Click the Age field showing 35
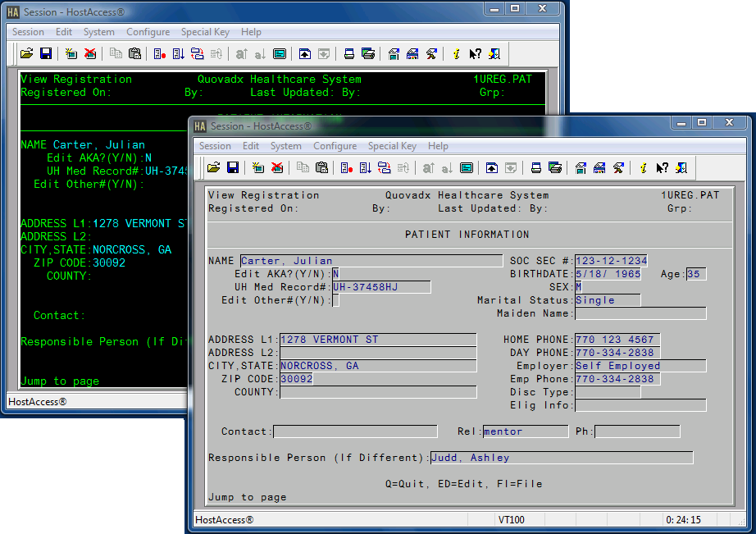756x534 pixels. coord(695,274)
